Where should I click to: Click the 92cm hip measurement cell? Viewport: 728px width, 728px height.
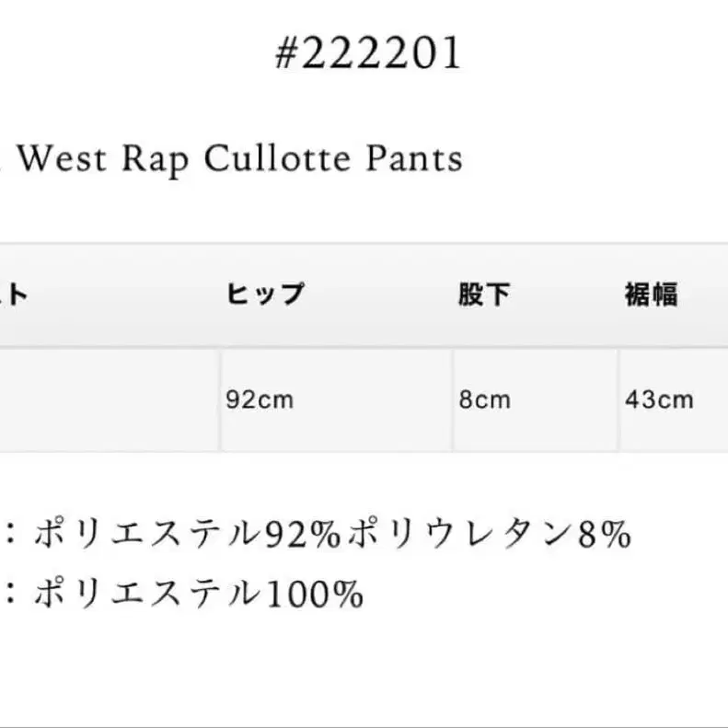click(x=260, y=400)
